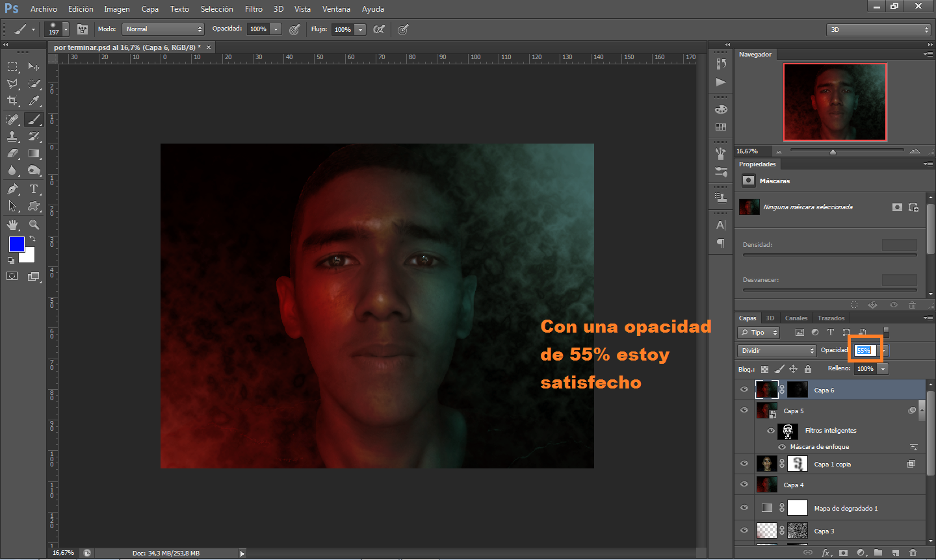Screen dimensions: 936x560
Task: Toggle Quick Mask mode
Action: click(12, 276)
